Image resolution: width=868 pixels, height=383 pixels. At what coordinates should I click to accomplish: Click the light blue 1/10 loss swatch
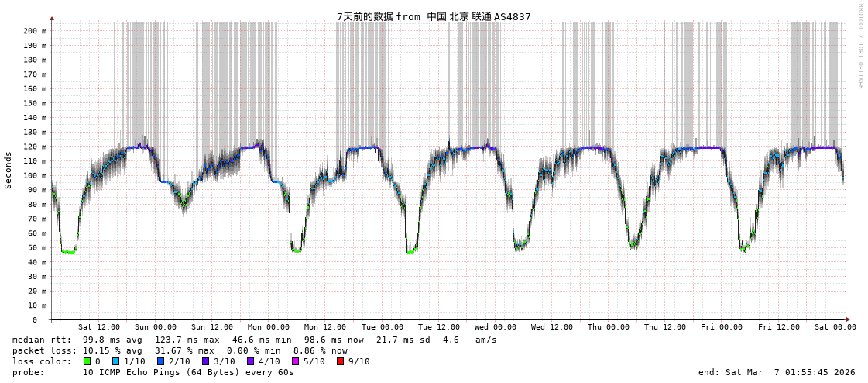click(x=115, y=361)
